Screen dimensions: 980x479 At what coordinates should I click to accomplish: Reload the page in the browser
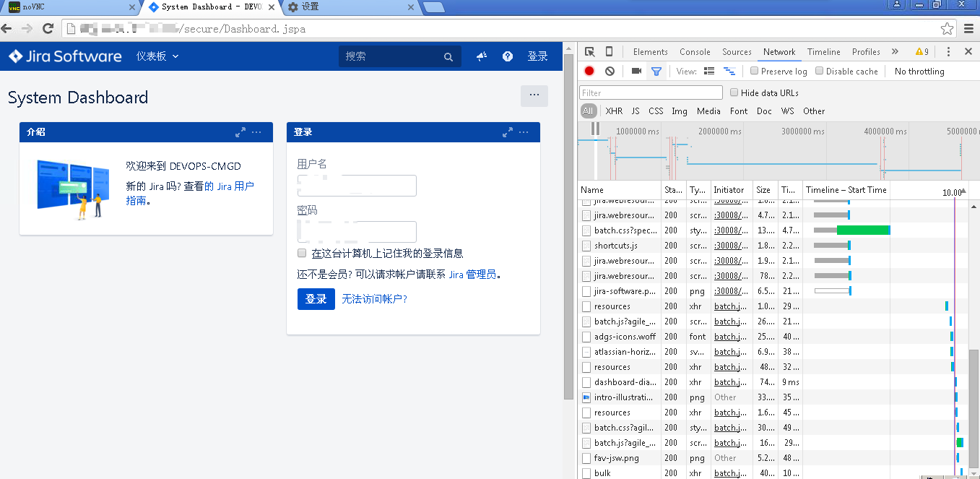pos(48,29)
